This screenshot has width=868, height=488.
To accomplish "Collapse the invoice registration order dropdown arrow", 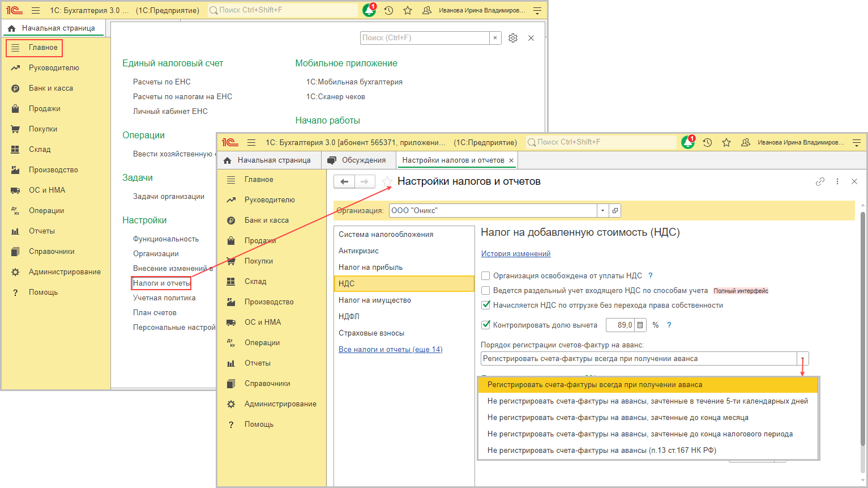I will pos(803,359).
